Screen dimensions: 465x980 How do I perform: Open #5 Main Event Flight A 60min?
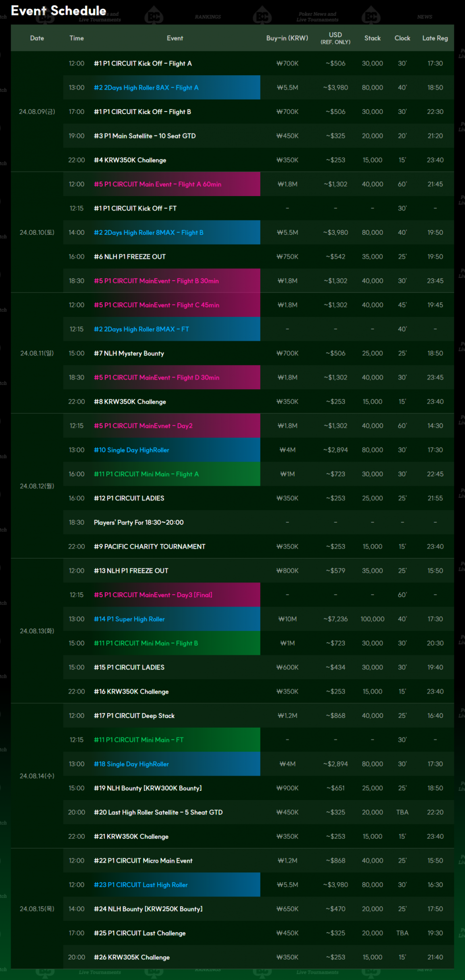(157, 184)
